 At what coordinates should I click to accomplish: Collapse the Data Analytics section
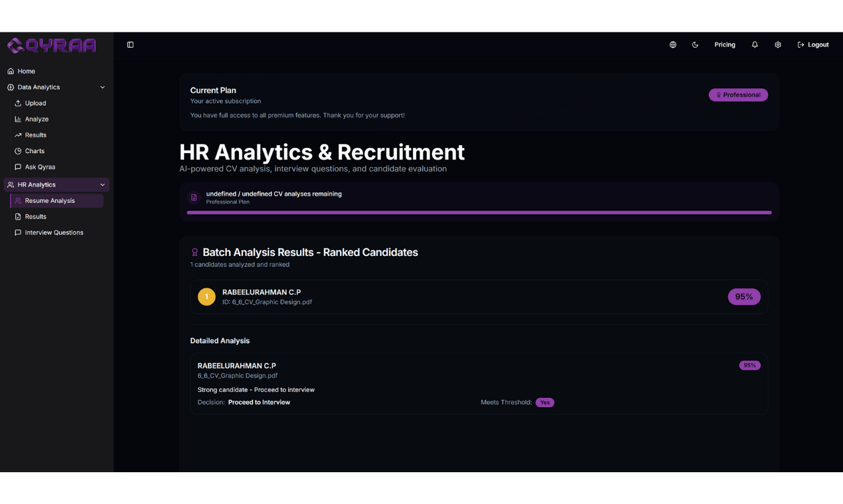tap(102, 87)
